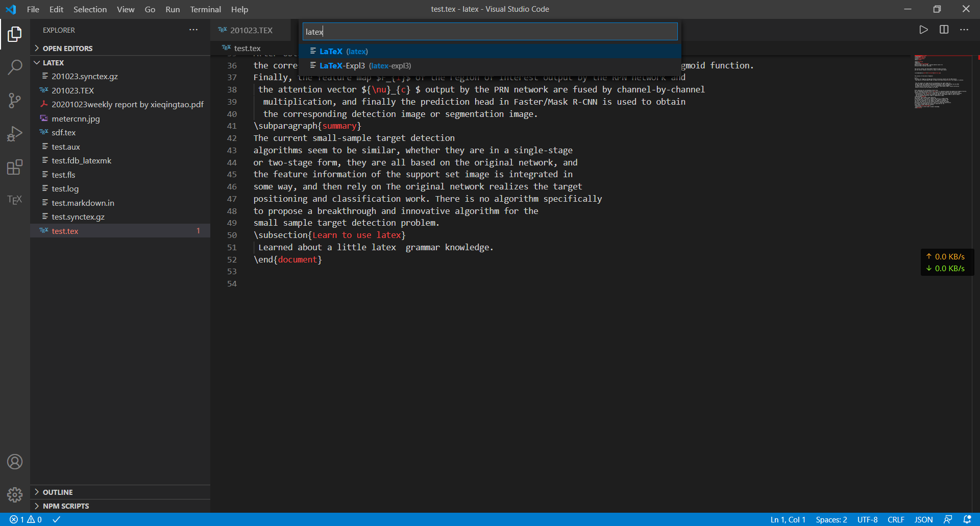
Task: Open Manage settings gear icon
Action: pyautogui.click(x=15, y=494)
